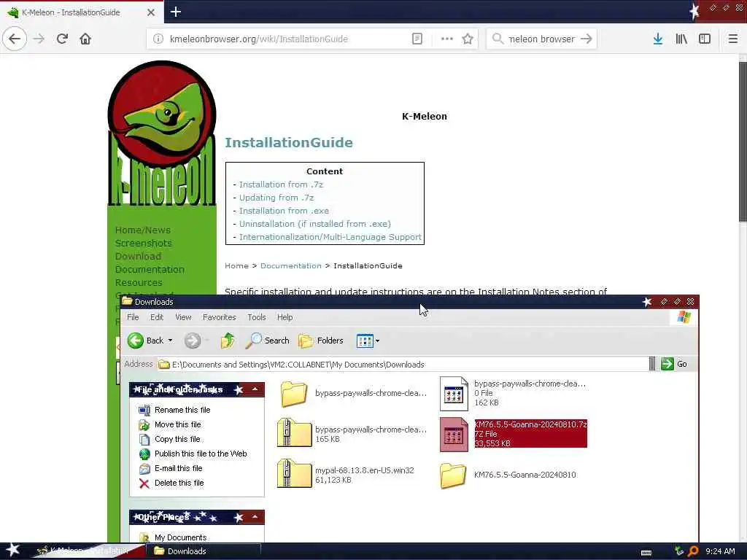This screenshot has height=560, width=747.
Task: Open the Views dropdown button
Action: point(368,341)
